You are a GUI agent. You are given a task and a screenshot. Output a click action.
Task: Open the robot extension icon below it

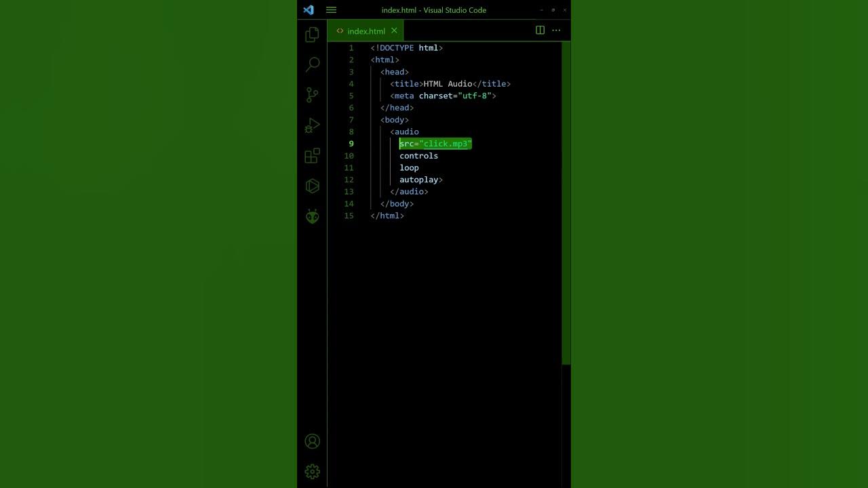coord(312,216)
